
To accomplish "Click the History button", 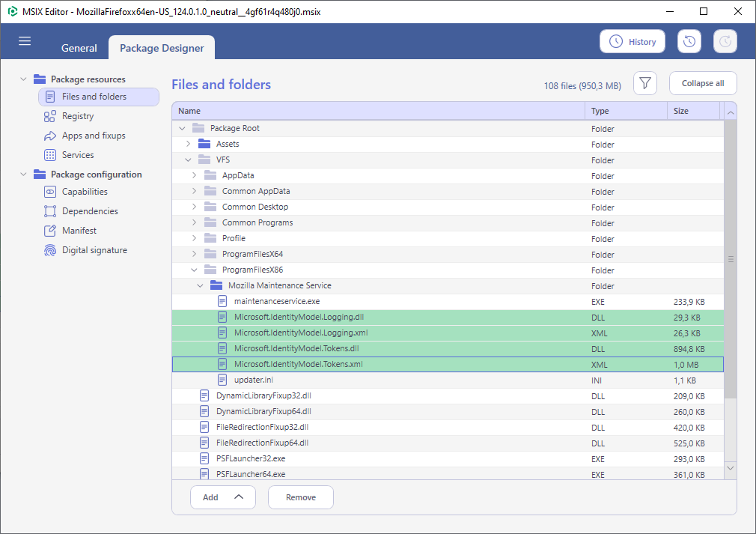I will [632, 41].
